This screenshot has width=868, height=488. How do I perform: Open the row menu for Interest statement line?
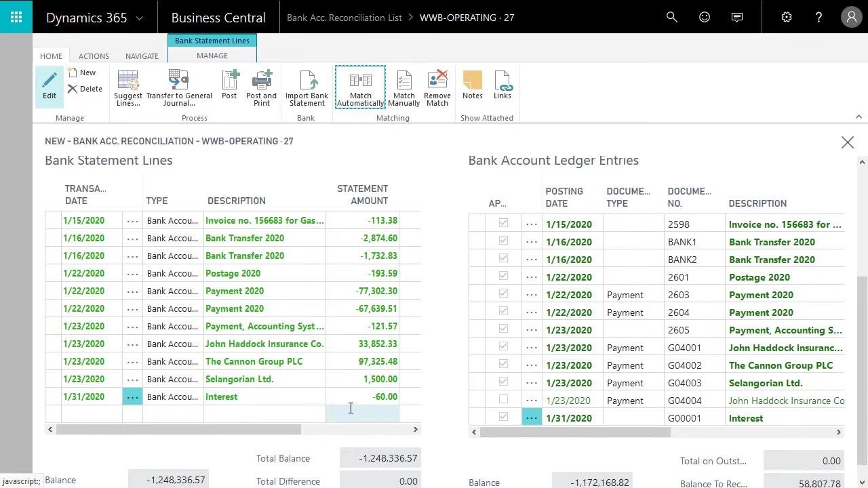click(x=132, y=396)
